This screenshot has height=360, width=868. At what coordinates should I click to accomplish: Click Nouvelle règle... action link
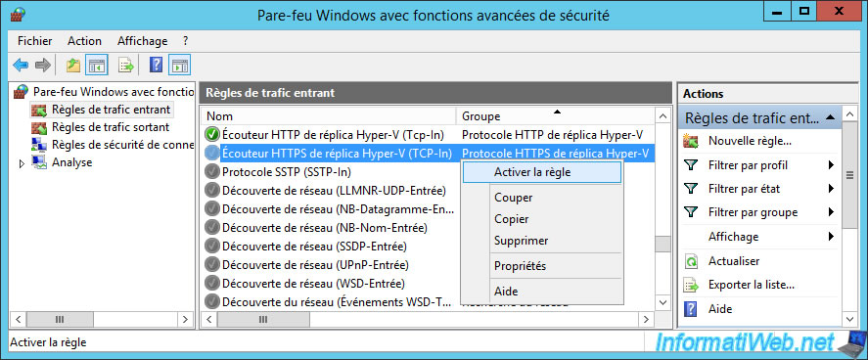coord(750,141)
